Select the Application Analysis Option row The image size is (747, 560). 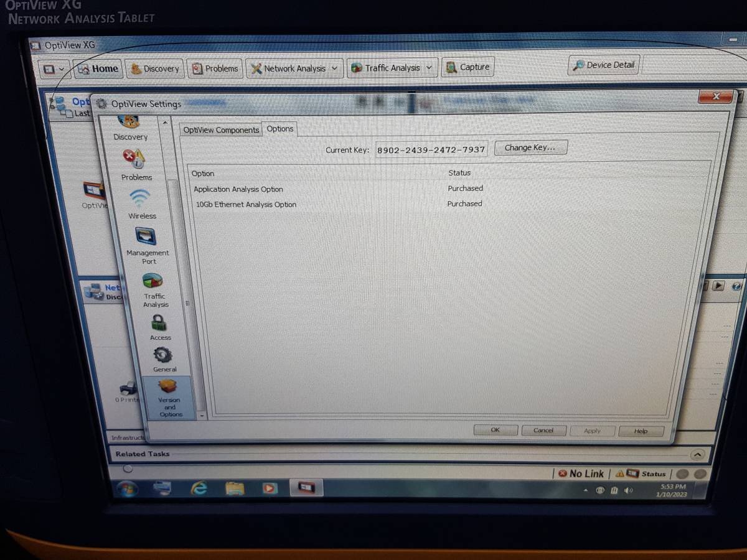click(x=448, y=189)
